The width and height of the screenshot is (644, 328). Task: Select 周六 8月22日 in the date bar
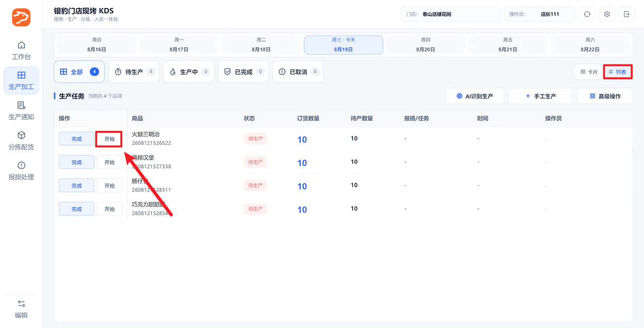click(590, 45)
